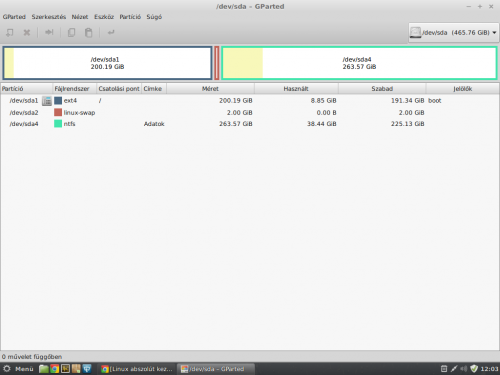The height and width of the screenshot is (375, 500).
Task: Sort by the Csatolási pont column header
Action: (x=119, y=89)
